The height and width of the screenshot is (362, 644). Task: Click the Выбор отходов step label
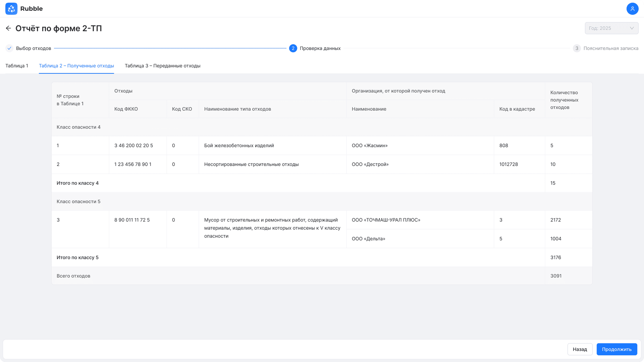[x=34, y=48]
